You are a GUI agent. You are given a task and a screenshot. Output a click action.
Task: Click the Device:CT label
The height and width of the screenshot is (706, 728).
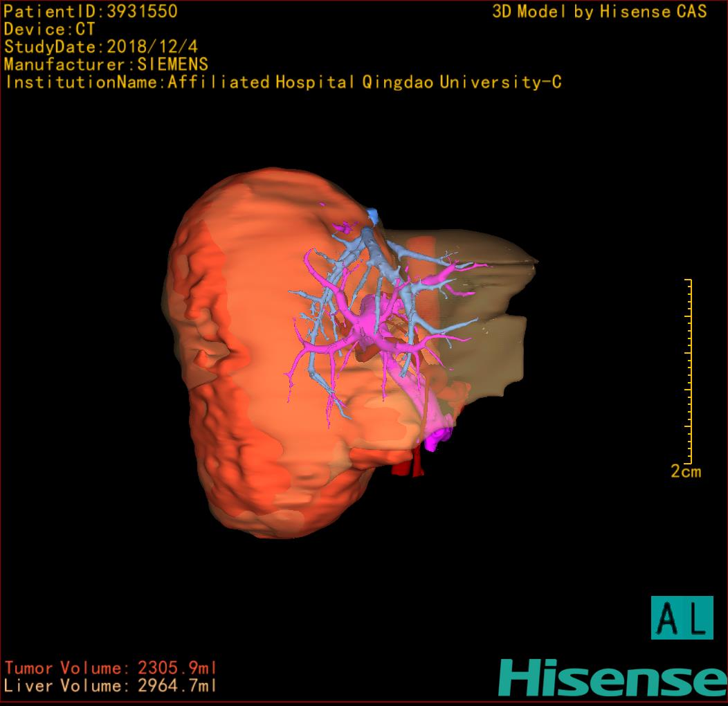pyautogui.click(x=49, y=29)
